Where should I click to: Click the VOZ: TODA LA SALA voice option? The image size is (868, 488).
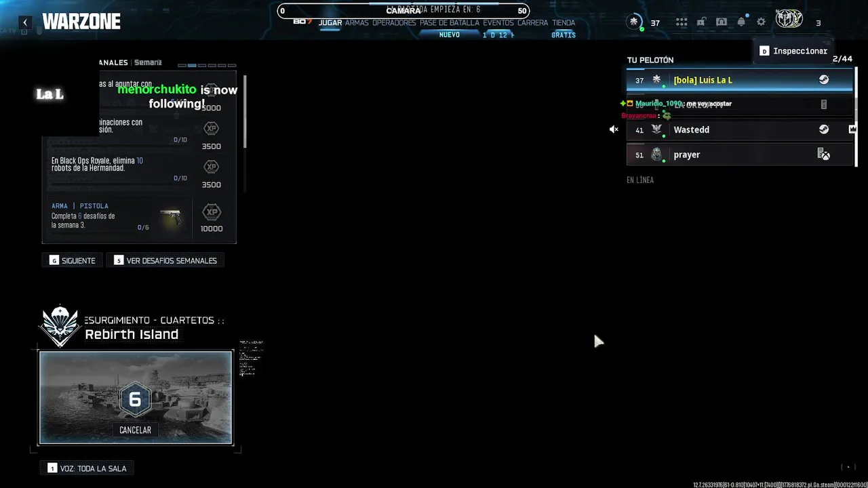[x=87, y=468]
